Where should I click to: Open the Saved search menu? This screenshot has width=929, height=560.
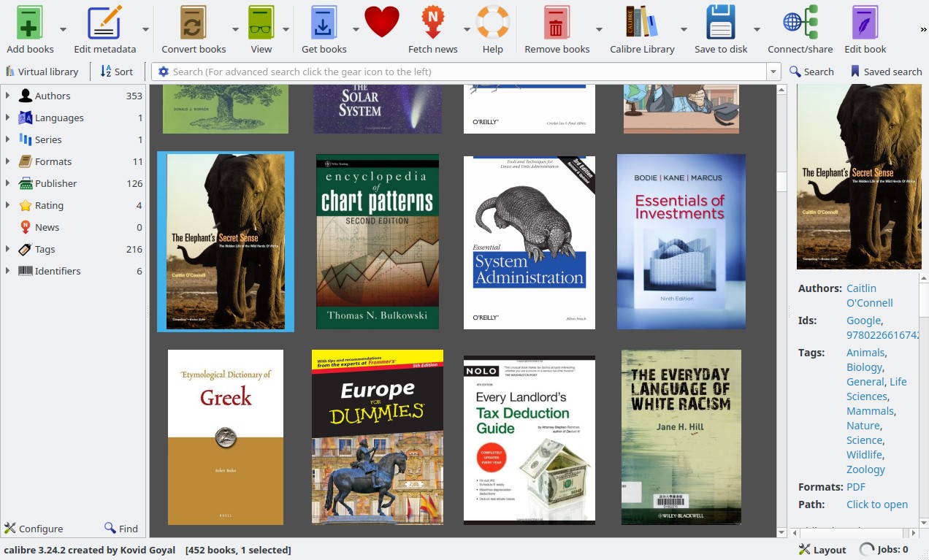[x=886, y=72]
